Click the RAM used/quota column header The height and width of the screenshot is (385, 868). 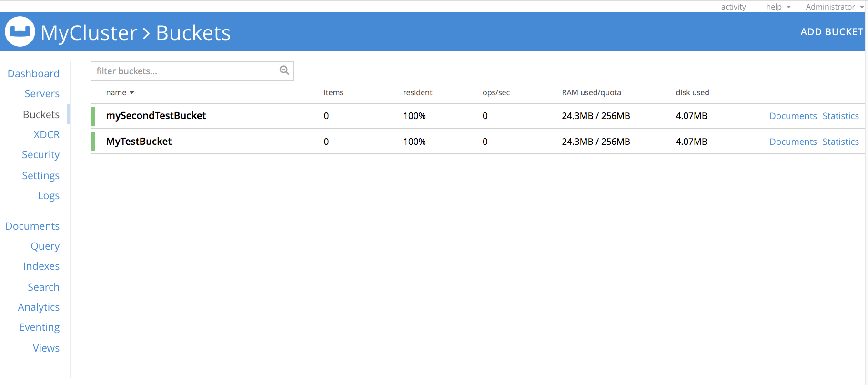(591, 92)
